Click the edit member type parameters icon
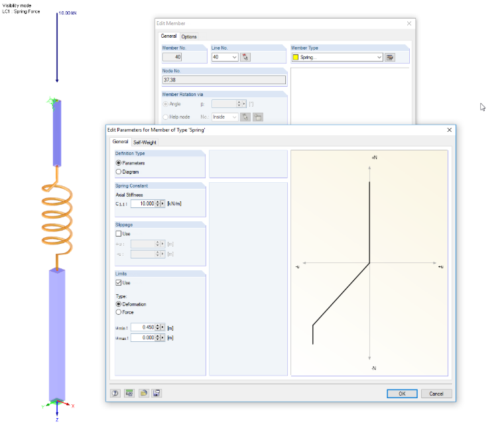The width and height of the screenshot is (504, 432). (x=390, y=58)
